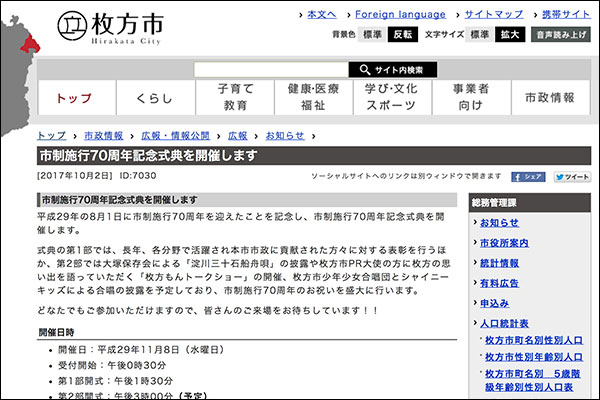Select the 反転 background color option
Screen dimensions: 600x400
[402, 34]
